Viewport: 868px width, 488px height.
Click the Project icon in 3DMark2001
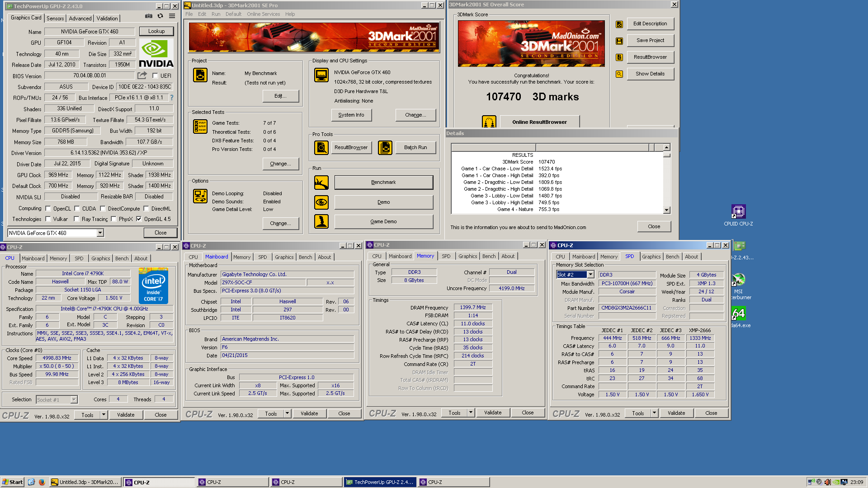200,75
